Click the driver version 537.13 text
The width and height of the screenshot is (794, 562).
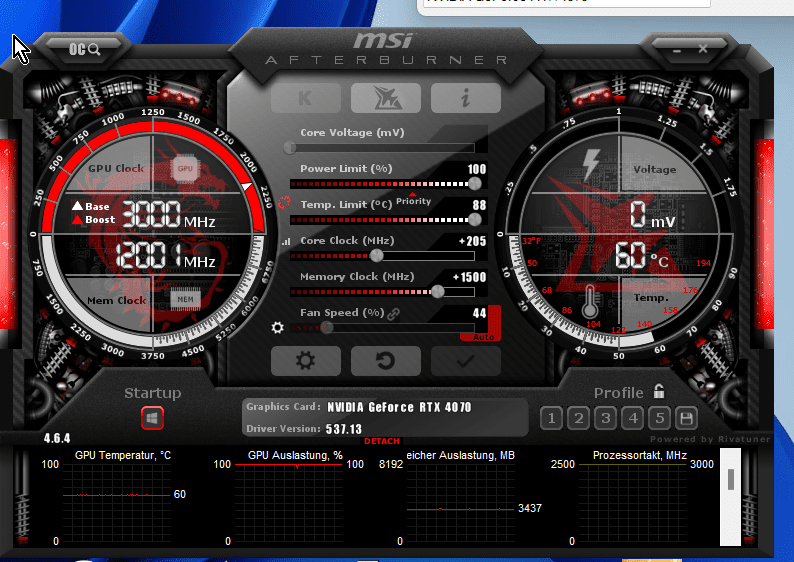343,429
